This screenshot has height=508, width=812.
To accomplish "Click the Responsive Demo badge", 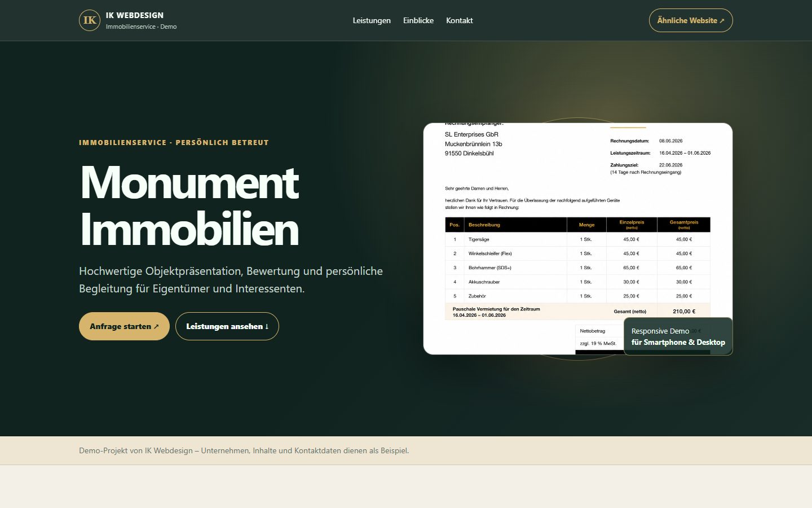I will pyautogui.click(x=678, y=336).
